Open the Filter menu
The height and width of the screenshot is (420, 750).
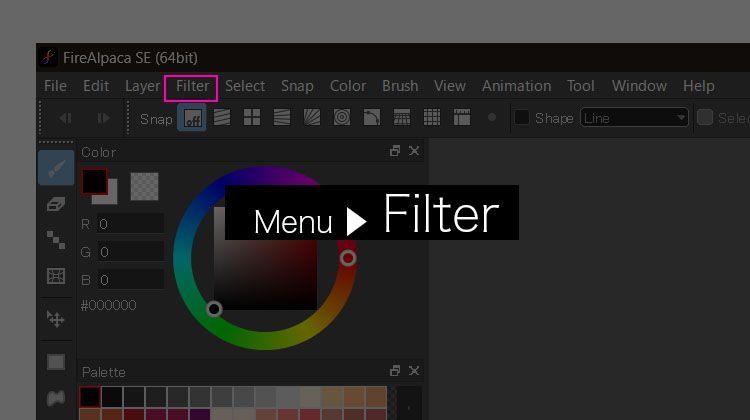pos(192,86)
